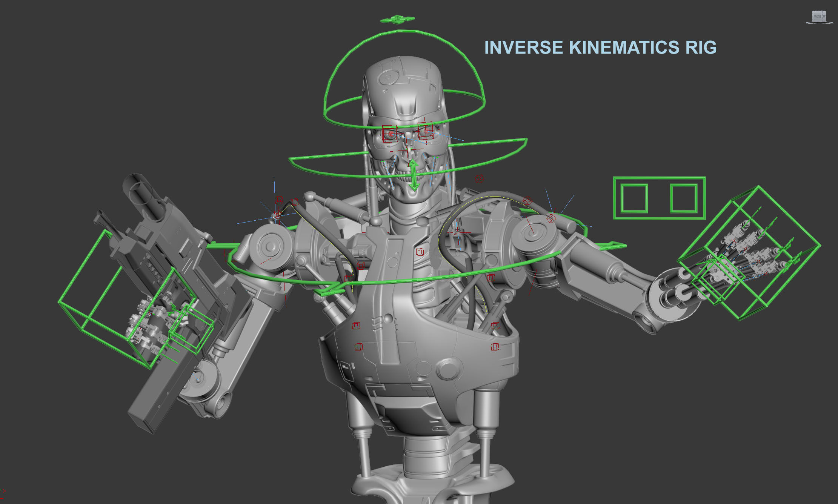Select red helper cube at center of chest
Viewport: 838px width, 504px height.
420,252
